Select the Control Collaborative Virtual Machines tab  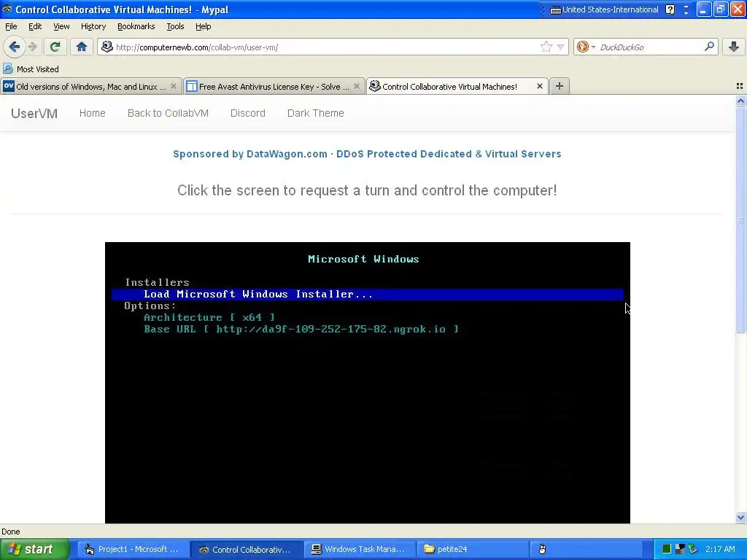point(449,87)
